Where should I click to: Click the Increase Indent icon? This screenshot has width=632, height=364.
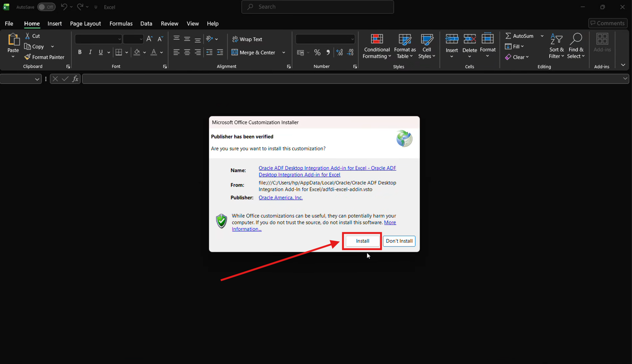point(220,52)
